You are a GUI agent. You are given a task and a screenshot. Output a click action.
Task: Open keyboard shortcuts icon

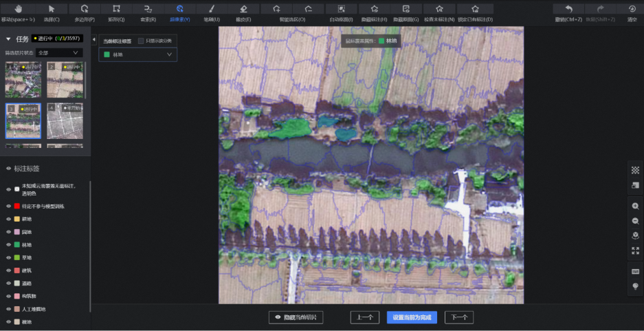click(x=635, y=271)
